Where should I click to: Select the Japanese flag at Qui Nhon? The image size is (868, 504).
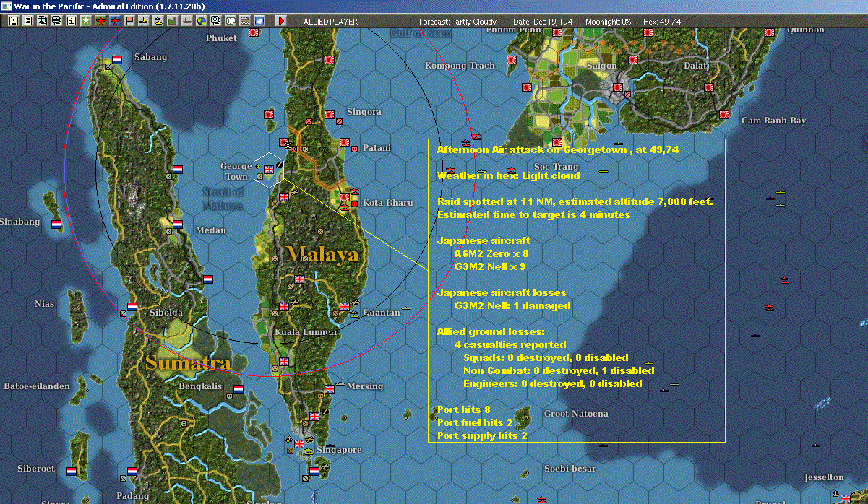click(769, 32)
